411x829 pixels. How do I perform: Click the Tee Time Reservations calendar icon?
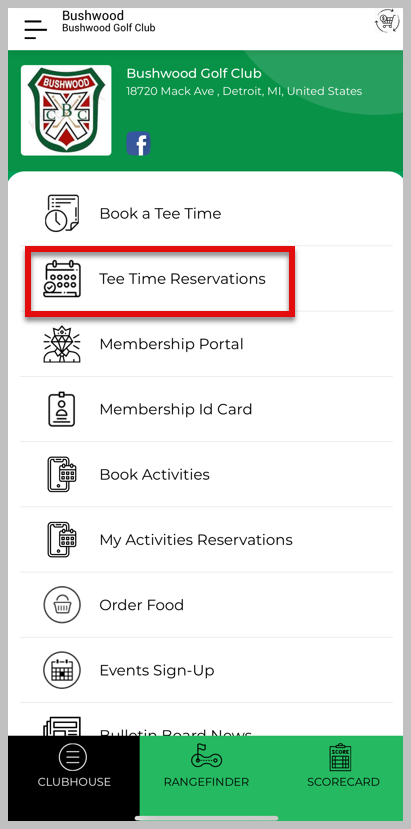(x=62, y=279)
